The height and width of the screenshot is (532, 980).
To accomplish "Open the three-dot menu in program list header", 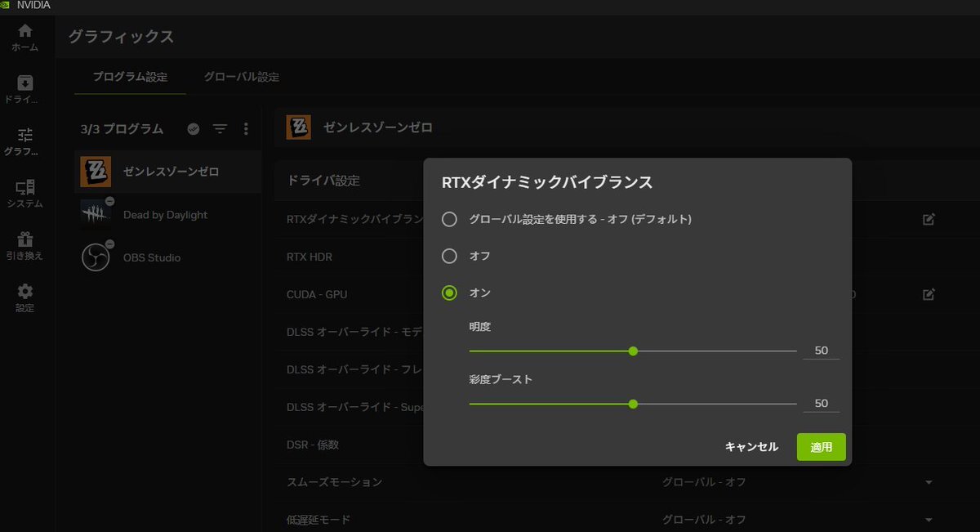I will pyautogui.click(x=246, y=129).
